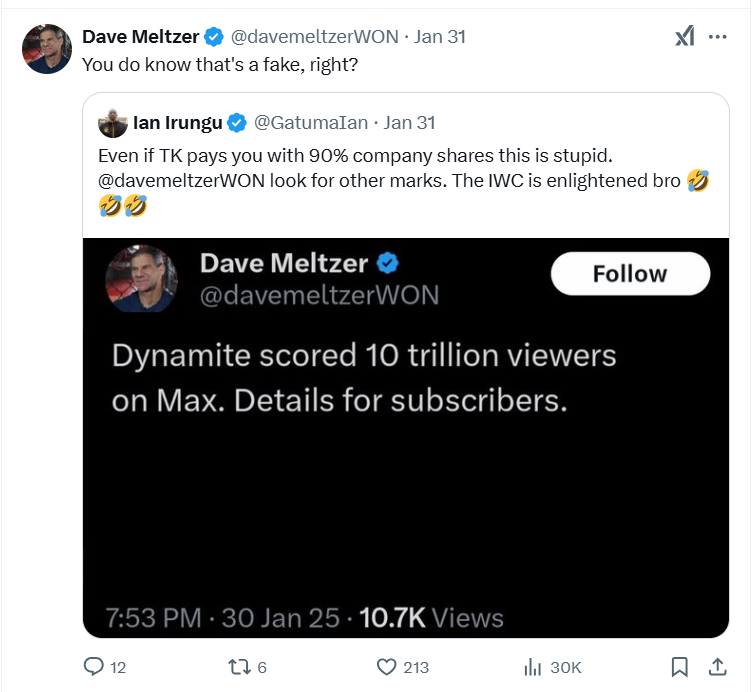
Task: Click Dave Meltzer's profile avatar at top
Action: coord(47,49)
